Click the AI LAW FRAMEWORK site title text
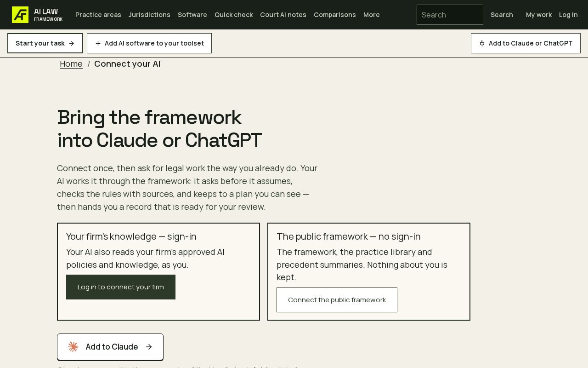Viewport: 588px width, 368px height. [x=48, y=15]
